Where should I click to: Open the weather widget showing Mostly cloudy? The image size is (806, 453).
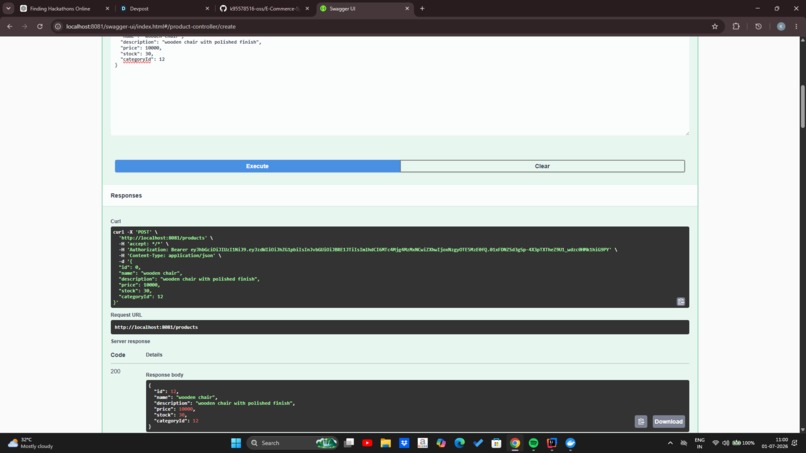coord(31,443)
